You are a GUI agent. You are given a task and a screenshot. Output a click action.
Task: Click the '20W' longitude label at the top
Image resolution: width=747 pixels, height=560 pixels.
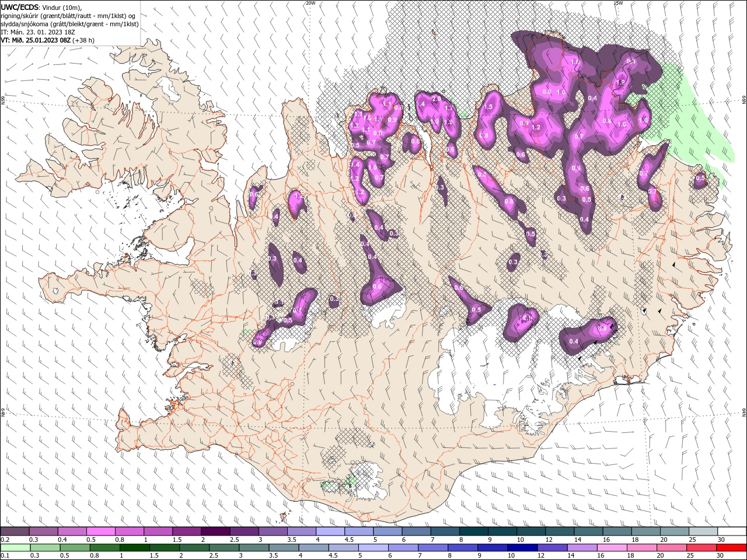click(x=310, y=3)
